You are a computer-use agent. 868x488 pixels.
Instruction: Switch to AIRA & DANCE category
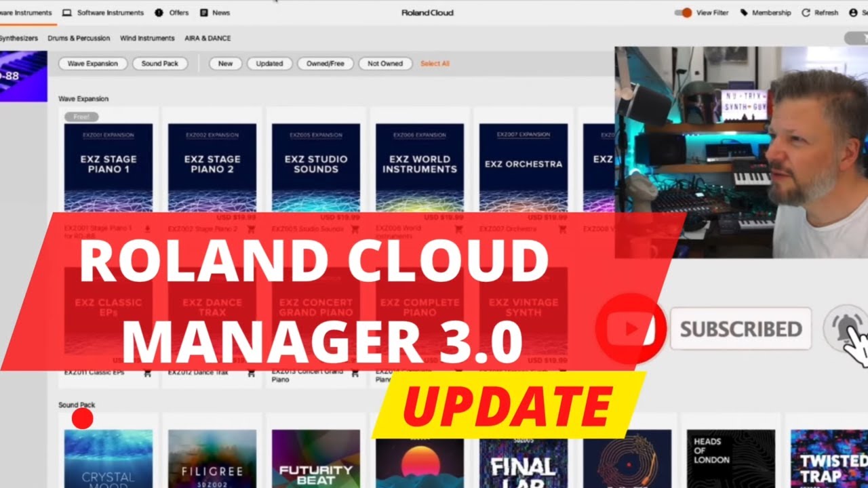tap(208, 39)
